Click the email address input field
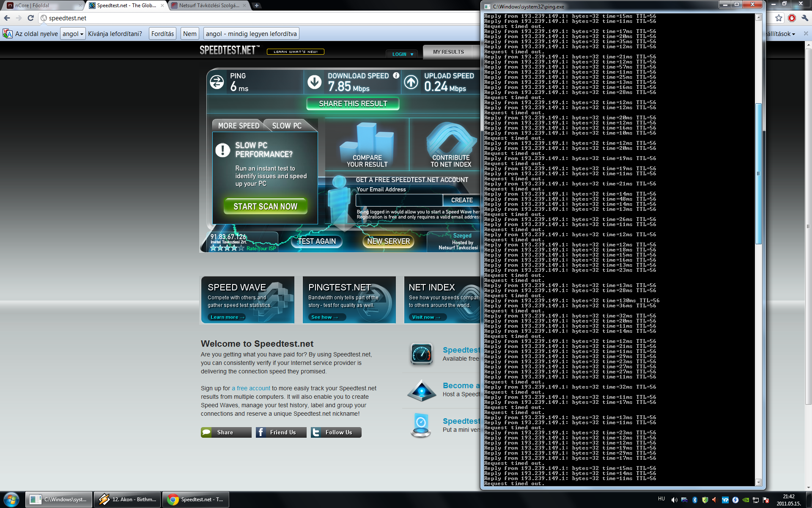 pos(399,200)
